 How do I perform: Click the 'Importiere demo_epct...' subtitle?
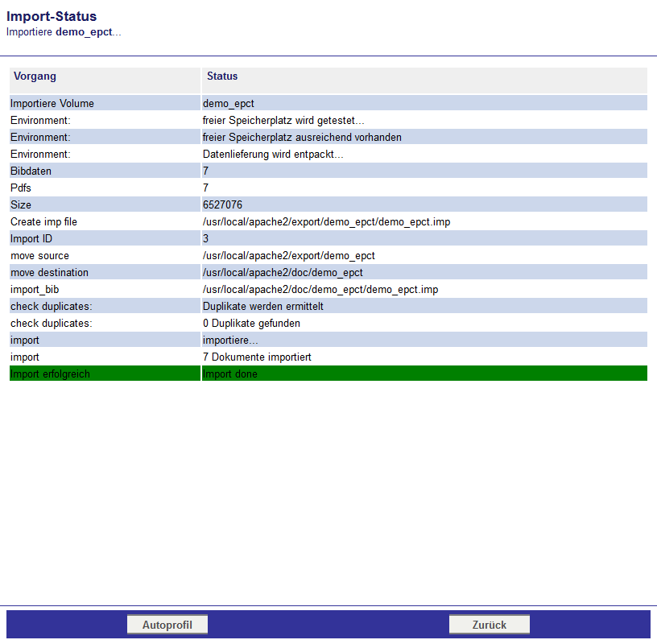[64, 32]
